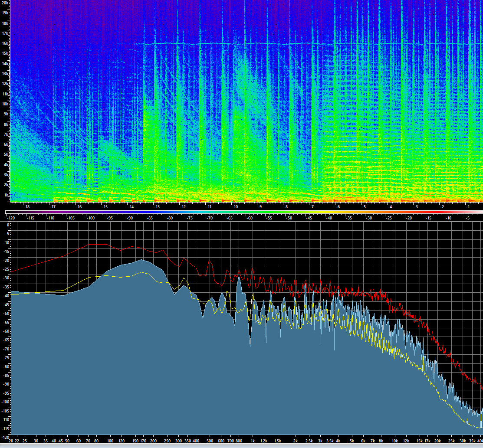
Task: Click the 35k label on spectrum frequency axis
Action: [472, 441]
